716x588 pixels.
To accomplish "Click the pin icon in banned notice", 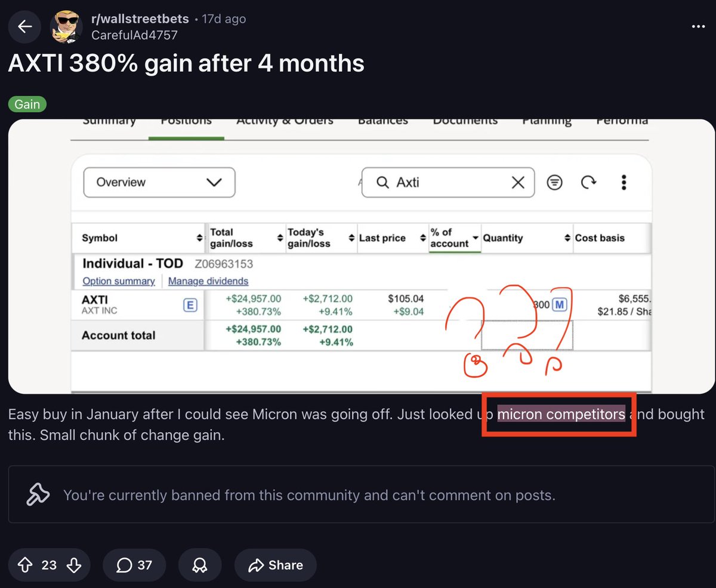I will [x=38, y=494].
